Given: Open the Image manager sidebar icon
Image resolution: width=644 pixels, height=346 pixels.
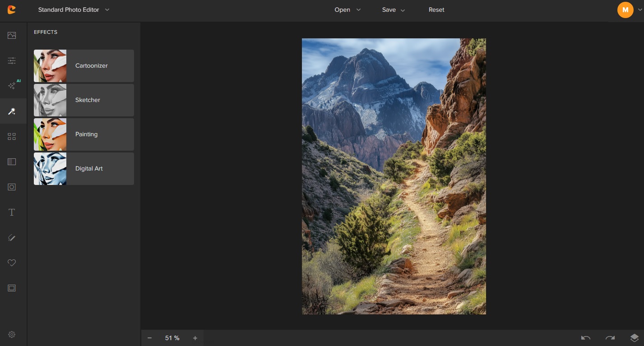Looking at the screenshot, I should click(x=12, y=36).
